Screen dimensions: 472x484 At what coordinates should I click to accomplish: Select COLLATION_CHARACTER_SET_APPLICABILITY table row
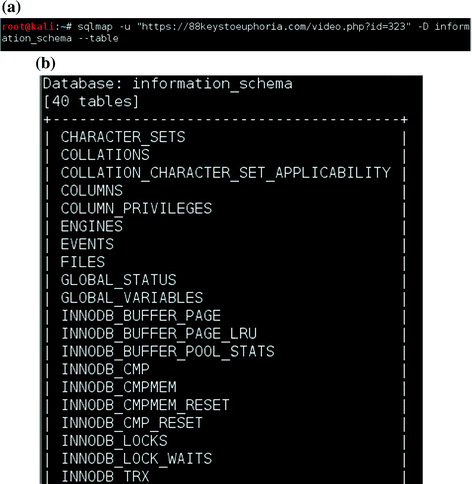coord(225,173)
